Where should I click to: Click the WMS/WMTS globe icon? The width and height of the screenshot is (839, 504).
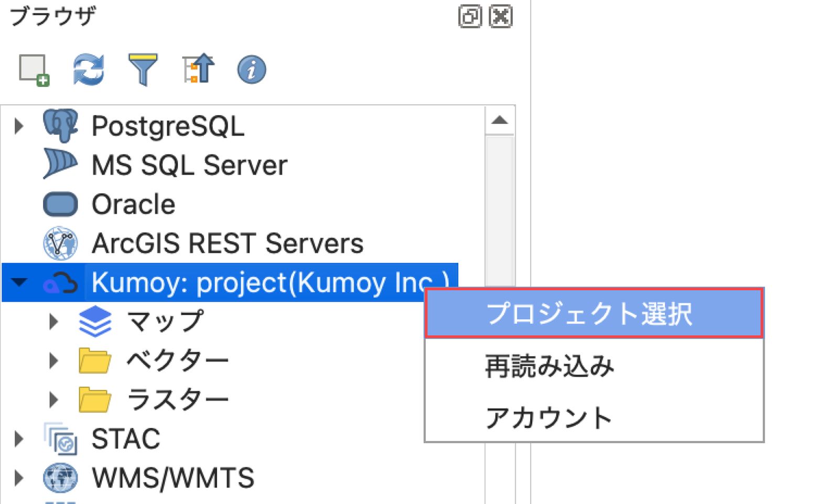[60, 478]
